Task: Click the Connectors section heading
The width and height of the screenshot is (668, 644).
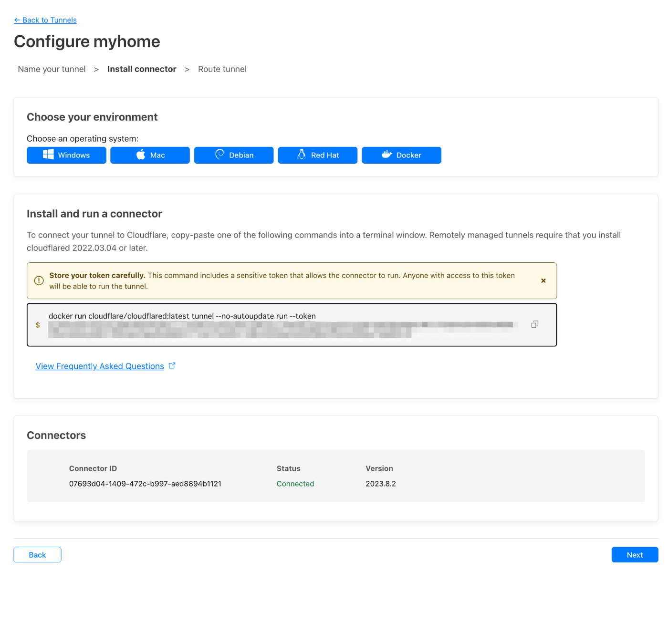Action: click(56, 435)
